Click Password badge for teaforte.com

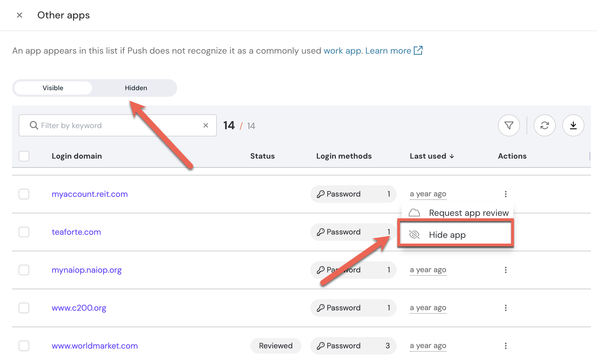[353, 232]
